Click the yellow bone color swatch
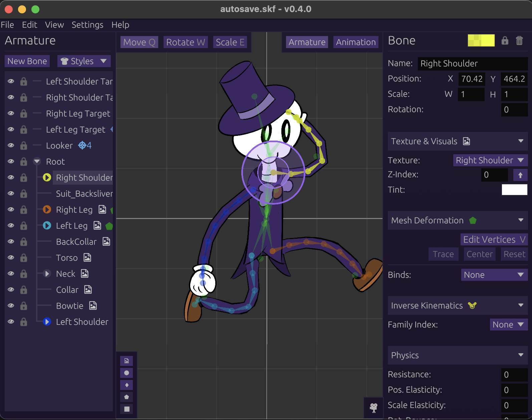 [x=481, y=40]
